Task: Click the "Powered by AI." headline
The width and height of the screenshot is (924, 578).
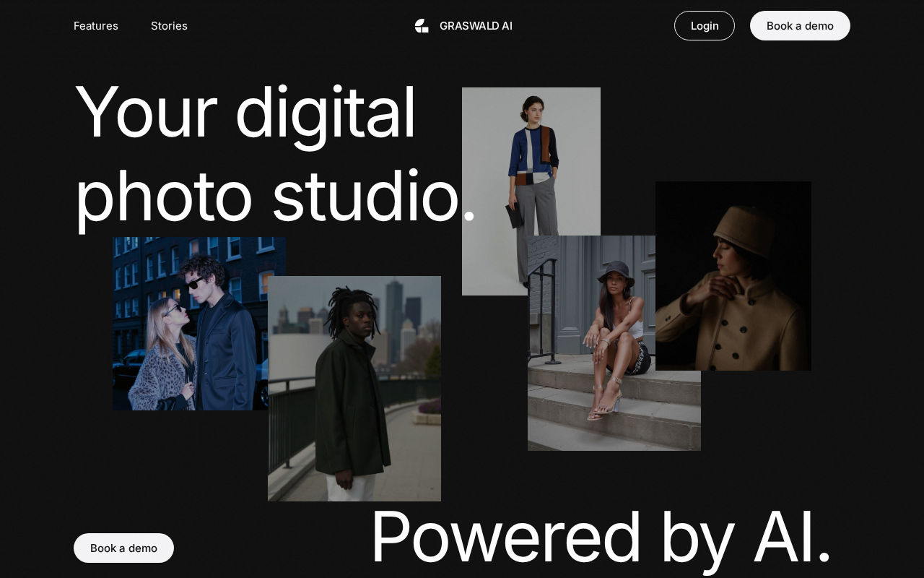Action: click(601, 536)
